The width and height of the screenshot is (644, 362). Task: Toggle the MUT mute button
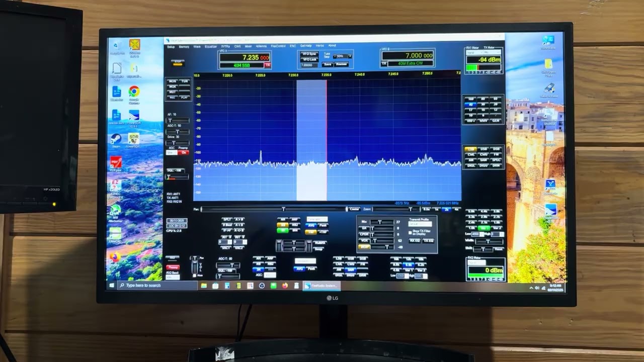point(173,92)
